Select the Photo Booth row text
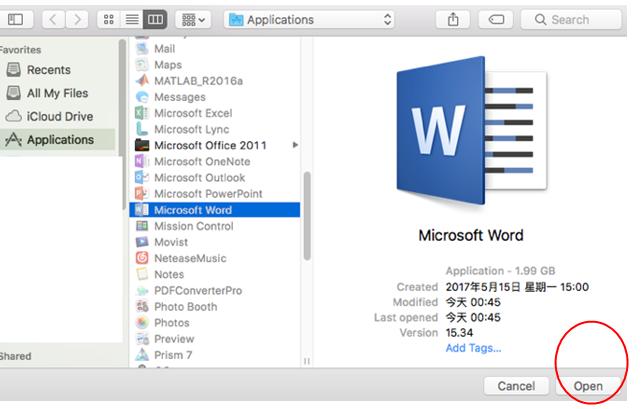642x409 pixels. (x=185, y=307)
